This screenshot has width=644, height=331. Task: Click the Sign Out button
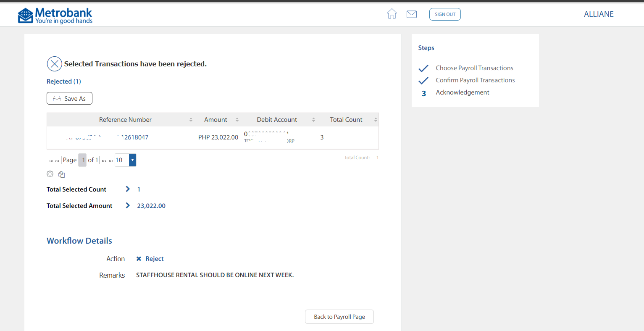445,14
